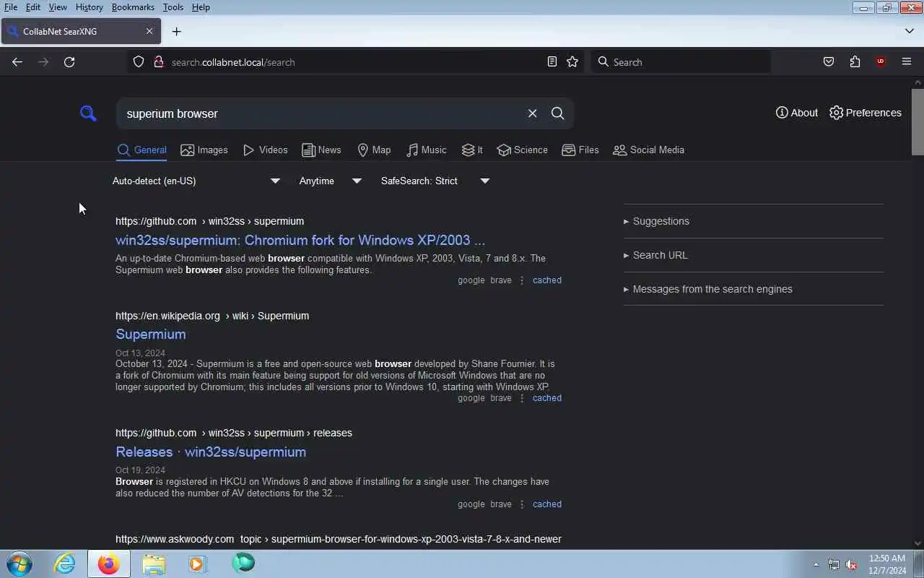Screen dimensions: 924x578
Task: Switch to the It category
Action: point(472,150)
